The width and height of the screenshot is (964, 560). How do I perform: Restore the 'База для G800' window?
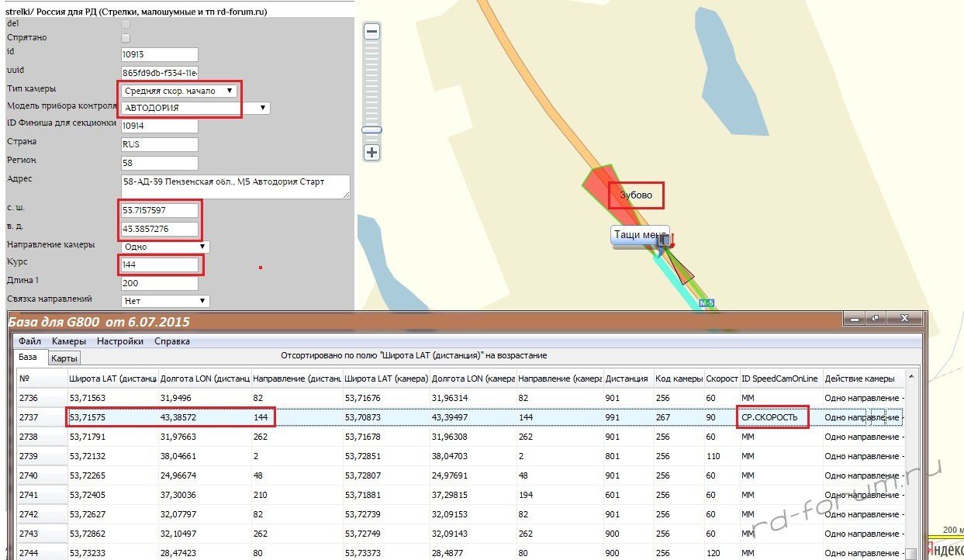pos(876,318)
